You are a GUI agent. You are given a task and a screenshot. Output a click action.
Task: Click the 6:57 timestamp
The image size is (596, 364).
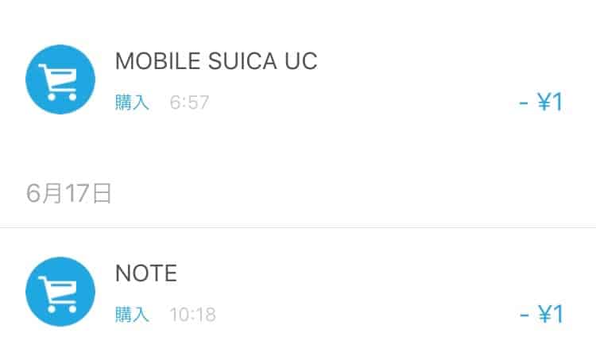click(189, 103)
